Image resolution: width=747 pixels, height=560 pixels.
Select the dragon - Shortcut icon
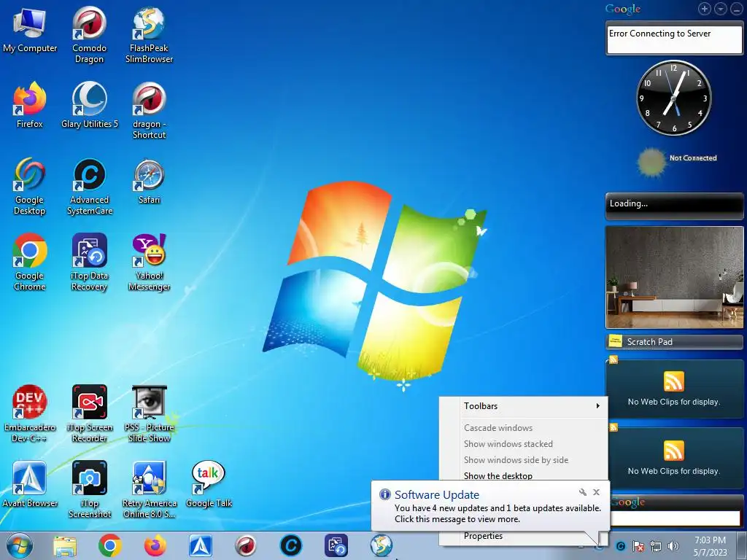tap(149, 111)
